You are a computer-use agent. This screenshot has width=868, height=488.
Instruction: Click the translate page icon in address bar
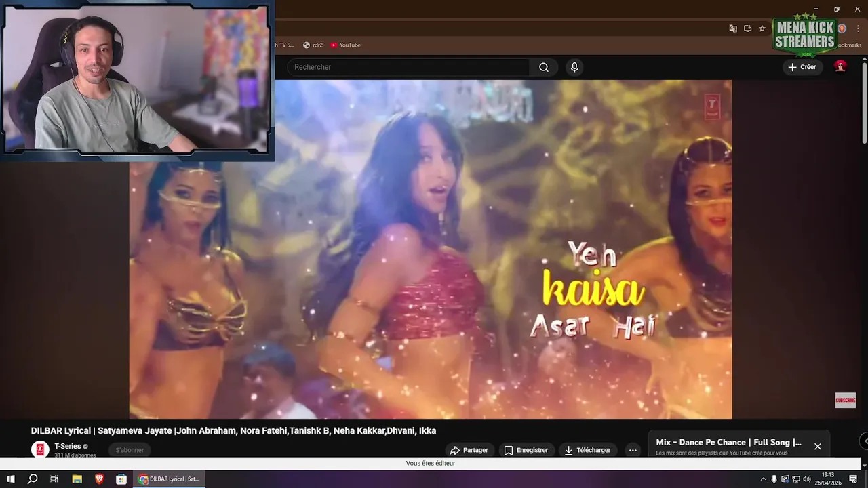[x=733, y=28]
